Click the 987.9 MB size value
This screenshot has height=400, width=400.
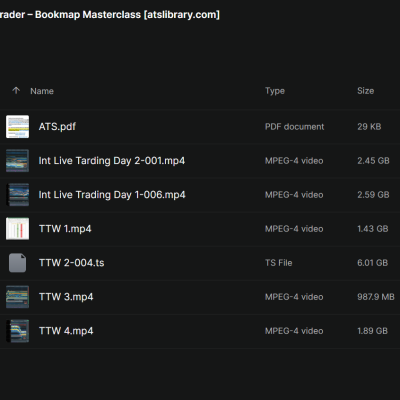(x=376, y=297)
